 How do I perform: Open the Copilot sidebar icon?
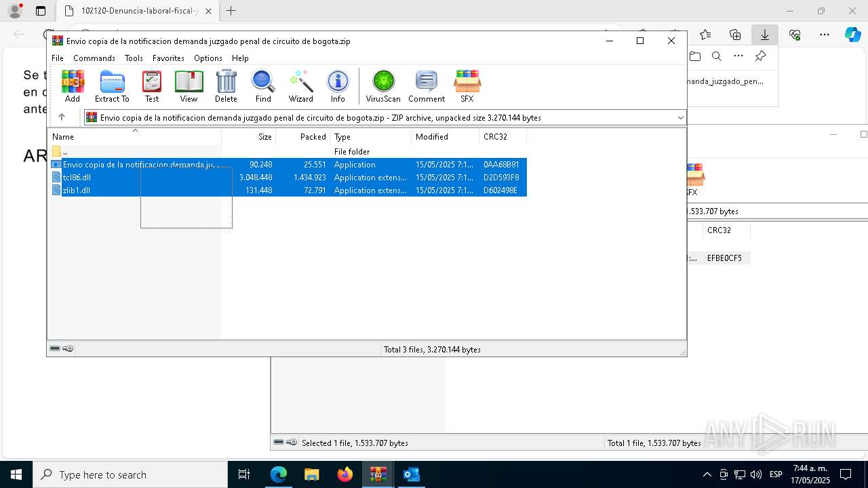pyautogui.click(x=853, y=35)
